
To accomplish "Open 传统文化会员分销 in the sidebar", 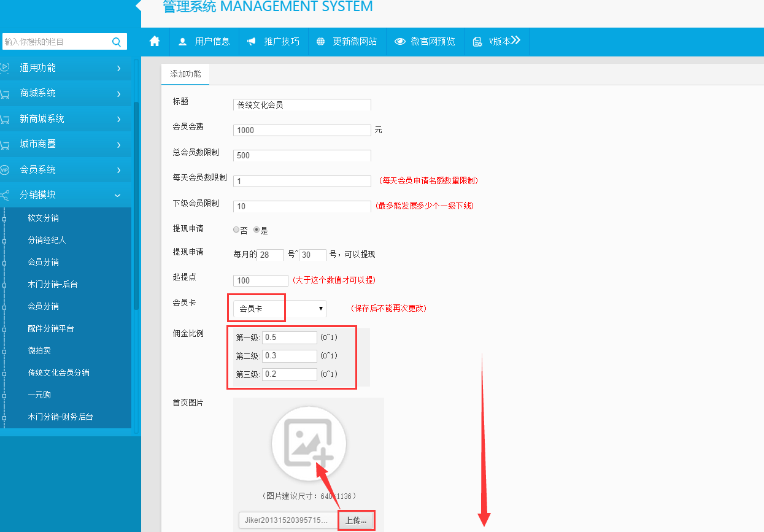I will [x=58, y=372].
